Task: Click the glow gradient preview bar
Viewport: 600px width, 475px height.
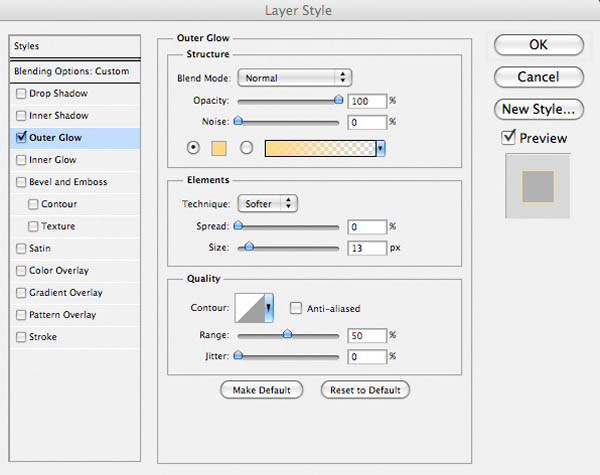Action: [x=320, y=149]
